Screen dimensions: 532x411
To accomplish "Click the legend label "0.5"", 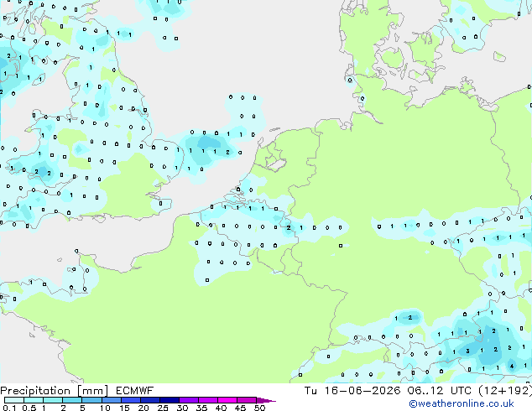I will pos(29,408).
